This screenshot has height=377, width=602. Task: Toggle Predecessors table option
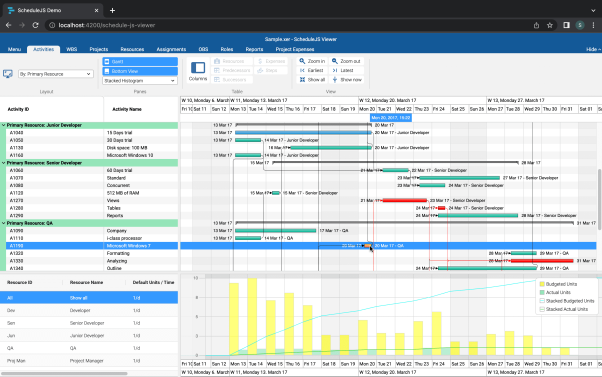pyautogui.click(x=232, y=70)
